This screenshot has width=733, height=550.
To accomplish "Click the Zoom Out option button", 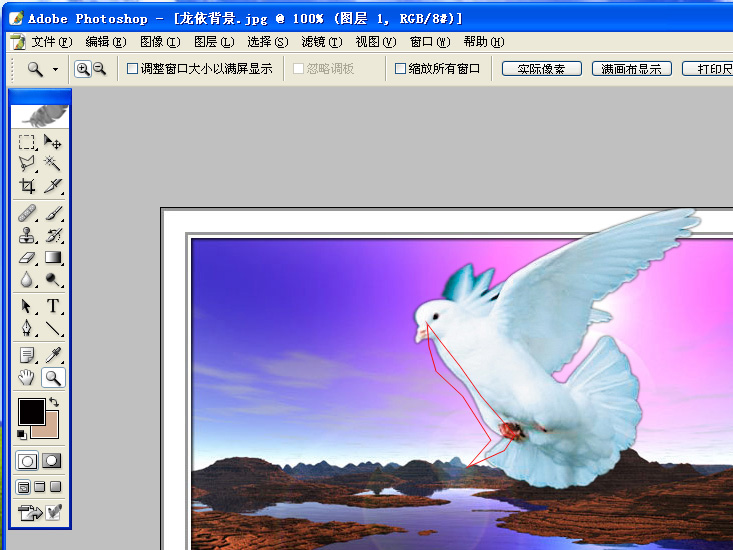I will point(100,69).
